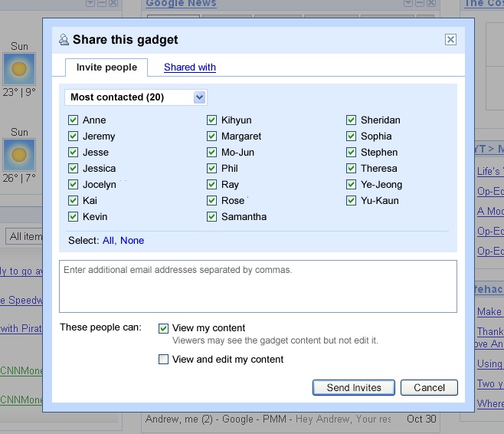This screenshot has height=434, width=504.
Task: Click the additional email addresses field
Action: tap(258, 286)
